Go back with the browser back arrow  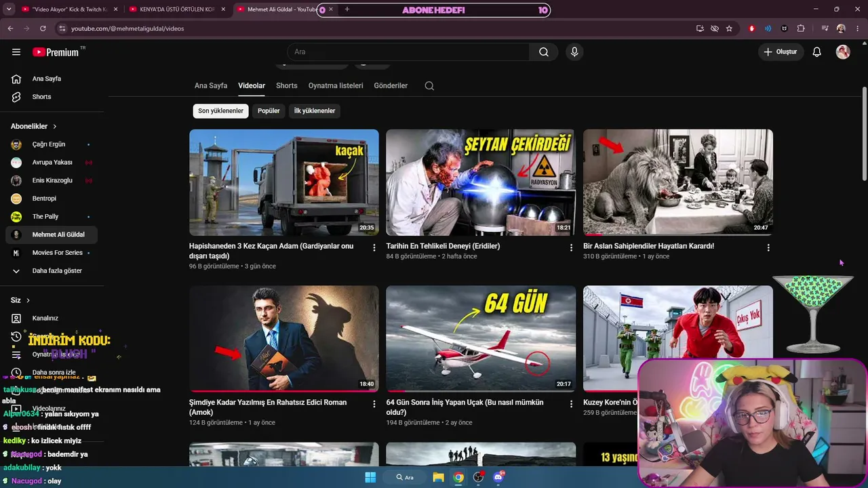click(x=10, y=28)
